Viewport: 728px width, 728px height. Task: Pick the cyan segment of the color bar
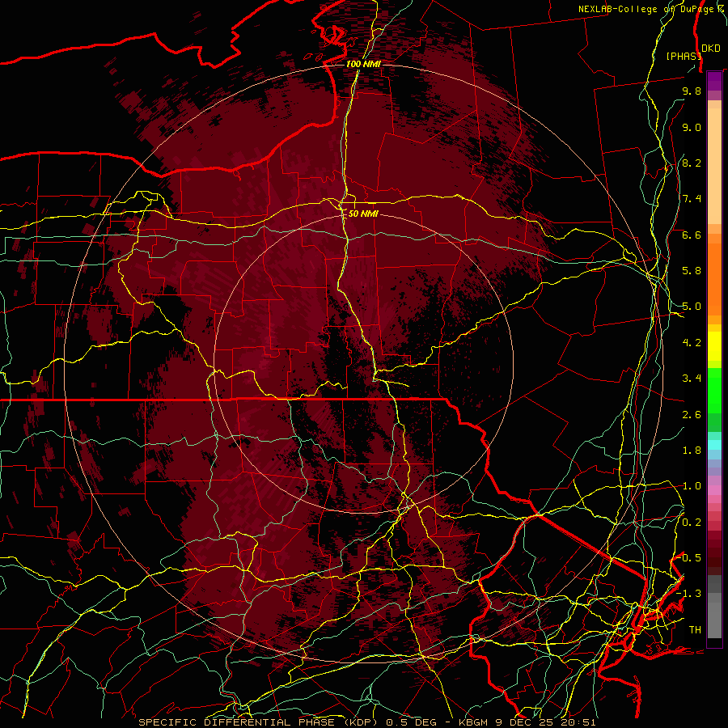click(x=714, y=445)
